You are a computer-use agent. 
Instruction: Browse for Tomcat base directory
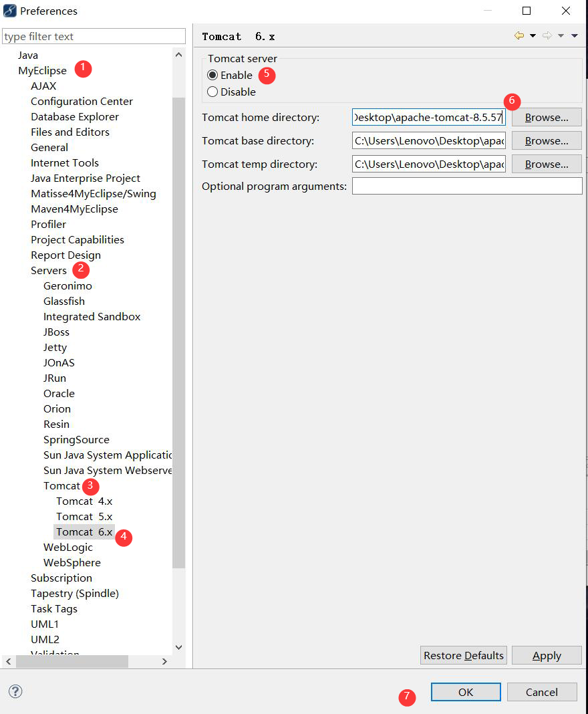point(547,140)
